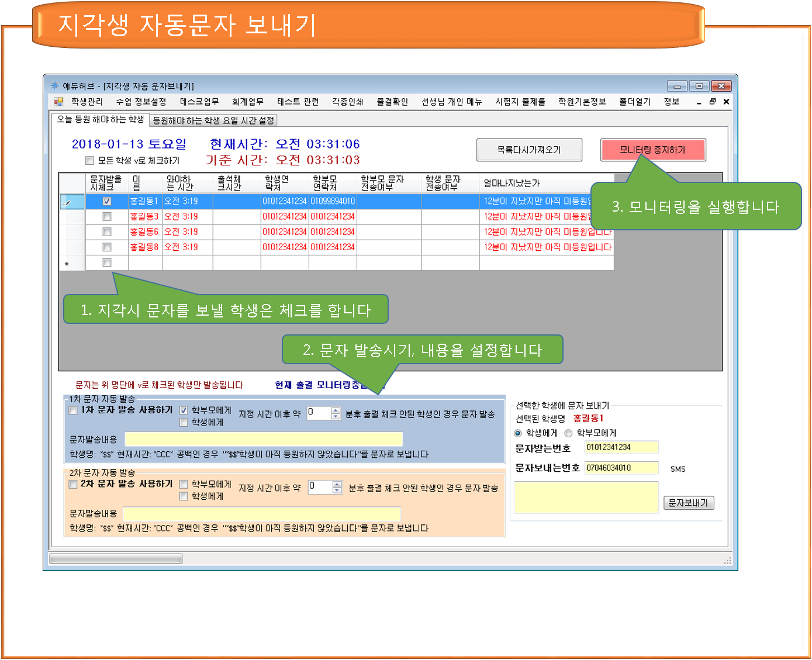Open the 정보 menu

pos(672,102)
